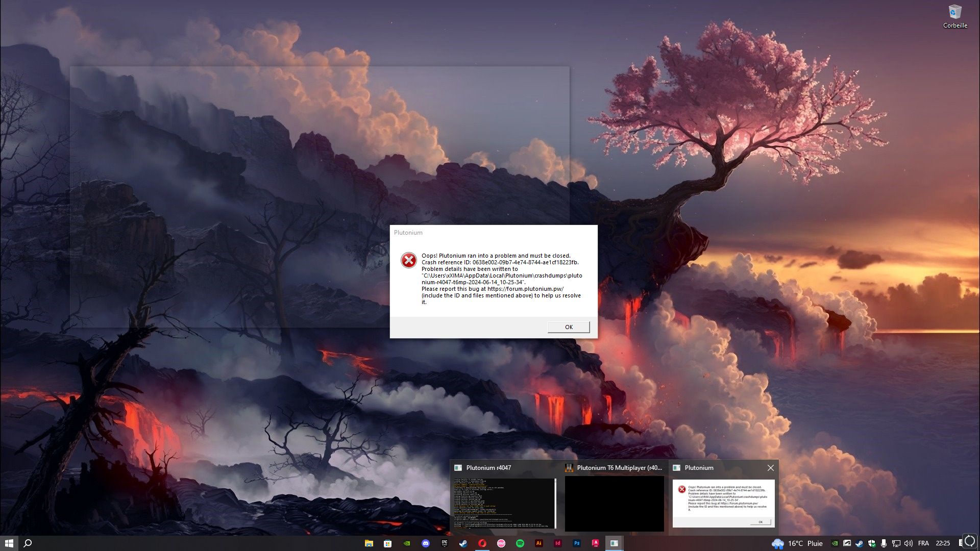Launch Microsoft Store from the taskbar
980x551 pixels.
click(x=388, y=543)
